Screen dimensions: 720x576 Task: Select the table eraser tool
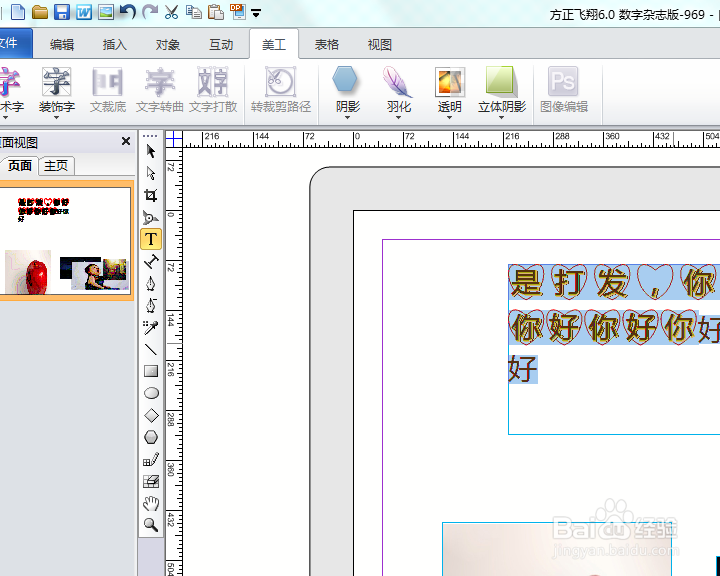pos(151,481)
